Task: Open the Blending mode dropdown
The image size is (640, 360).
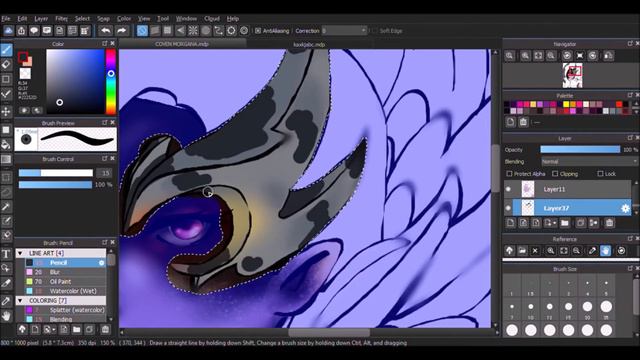Action: click(589, 162)
